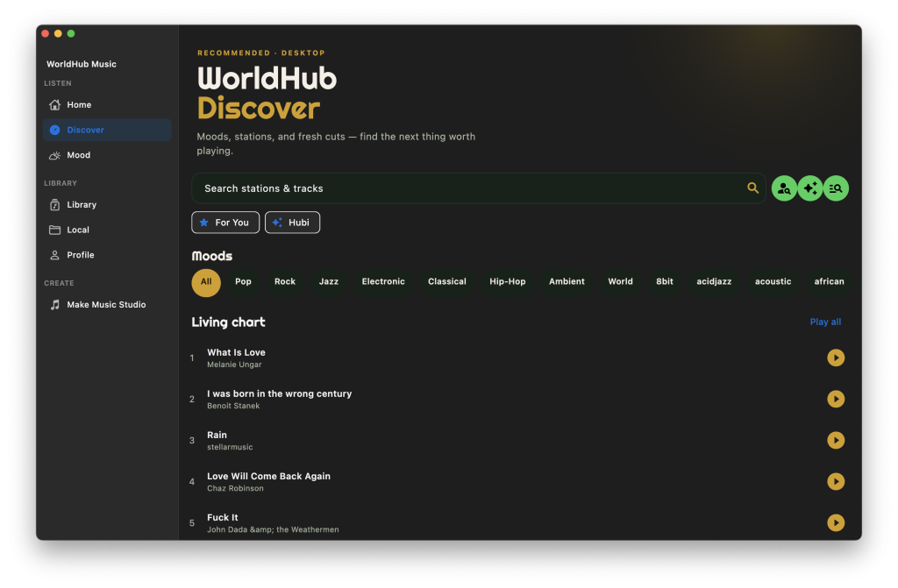The width and height of the screenshot is (898, 588).
Task: Filter moods by Pop
Action: click(x=244, y=281)
